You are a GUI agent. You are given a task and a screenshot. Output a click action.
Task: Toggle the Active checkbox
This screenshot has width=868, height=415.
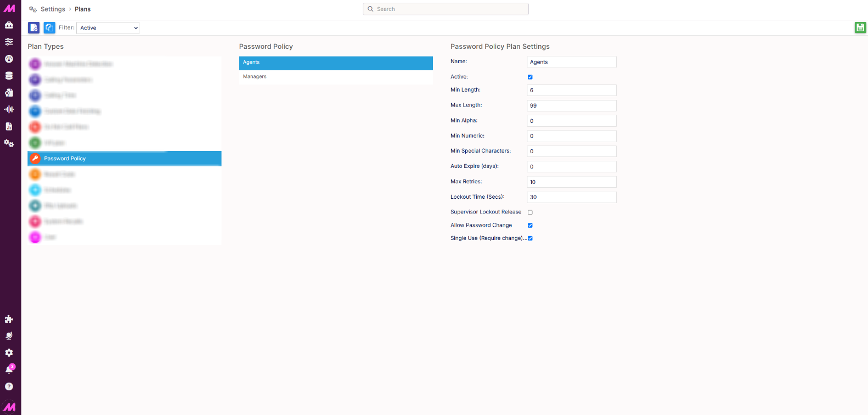coord(530,77)
